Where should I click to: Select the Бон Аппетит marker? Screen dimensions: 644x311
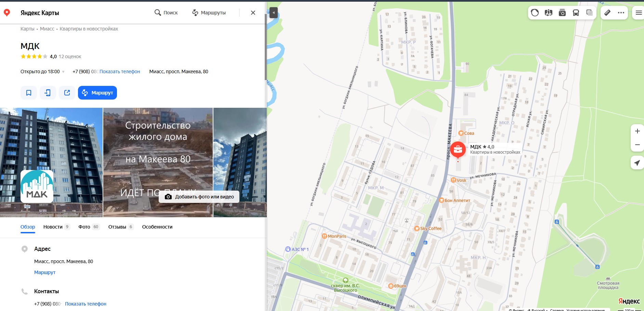tap(455, 200)
